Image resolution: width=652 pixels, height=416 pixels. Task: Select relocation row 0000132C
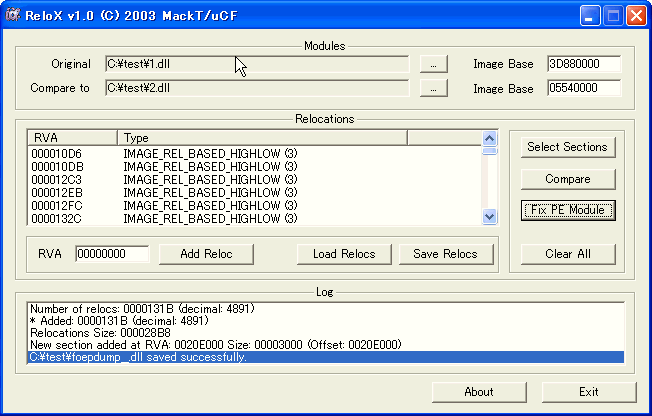254,218
